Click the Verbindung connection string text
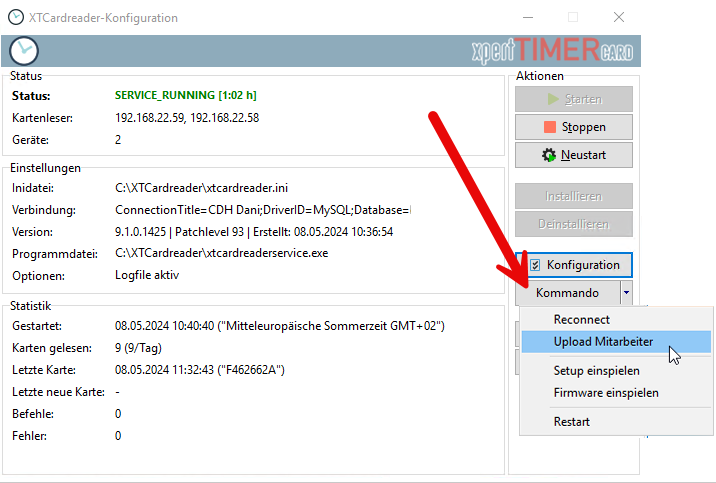 262,210
